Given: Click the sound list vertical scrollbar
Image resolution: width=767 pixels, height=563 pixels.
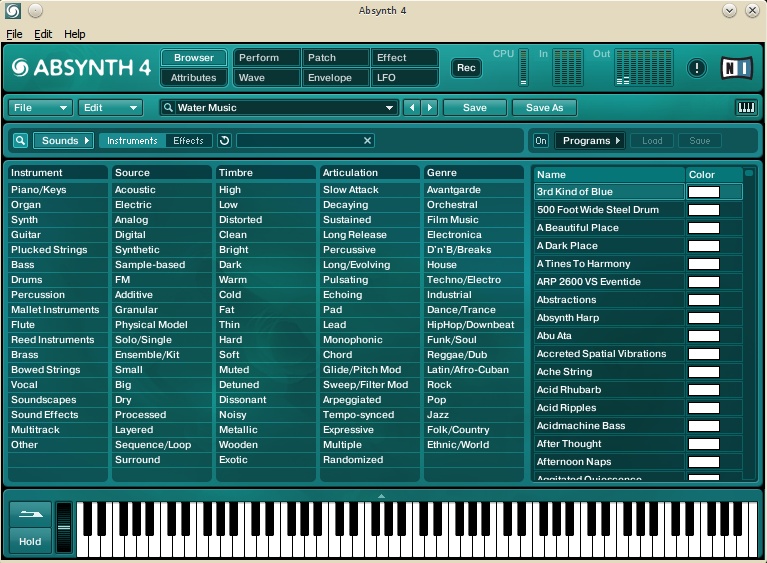Looking at the screenshot, I should 748,323.
